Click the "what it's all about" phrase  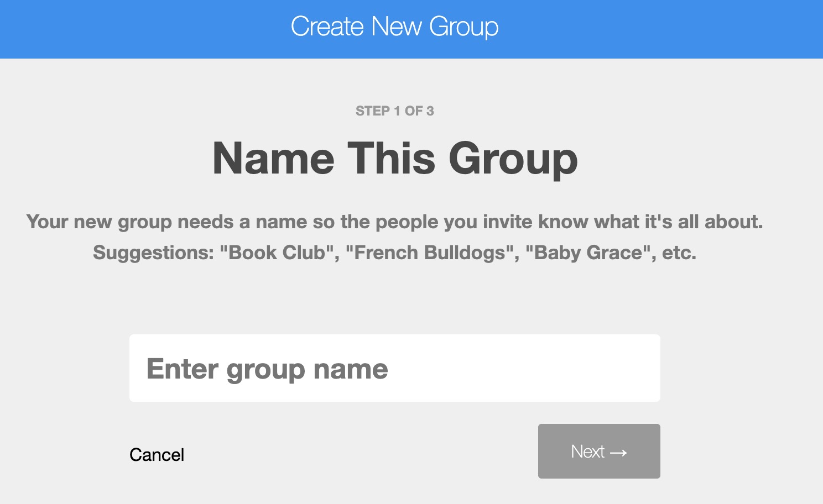(x=678, y=222)
